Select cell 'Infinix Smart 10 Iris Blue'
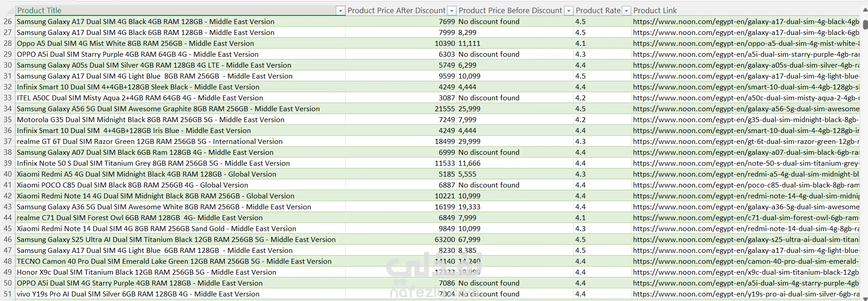Screen dimensions: 868x301 point(181,130)
